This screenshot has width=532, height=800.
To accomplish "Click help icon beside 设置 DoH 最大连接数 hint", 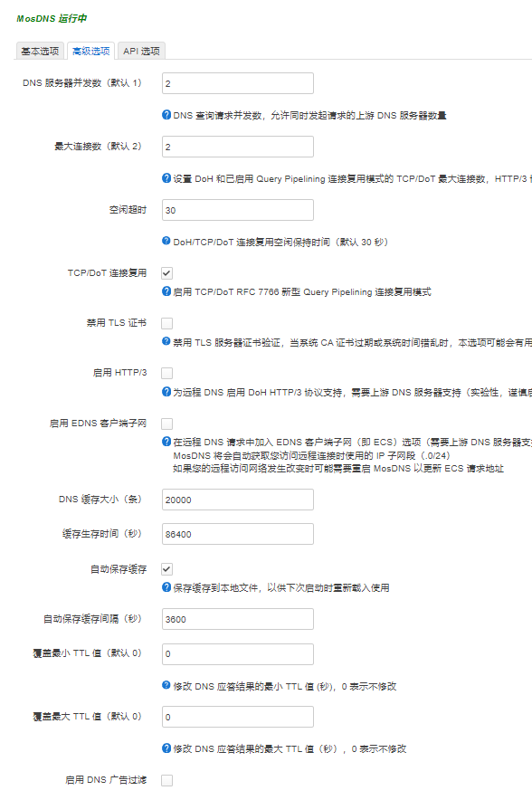I will (x=166, y=178).
